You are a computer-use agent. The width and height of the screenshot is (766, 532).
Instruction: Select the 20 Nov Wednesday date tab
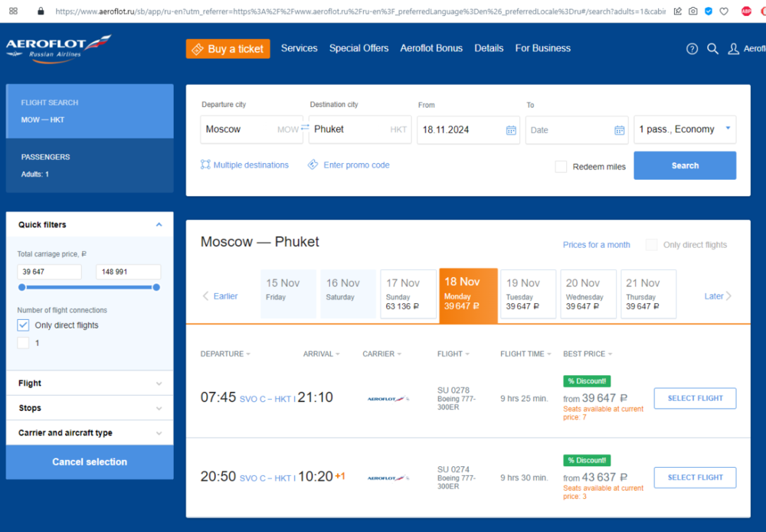(x=588, y=294)
